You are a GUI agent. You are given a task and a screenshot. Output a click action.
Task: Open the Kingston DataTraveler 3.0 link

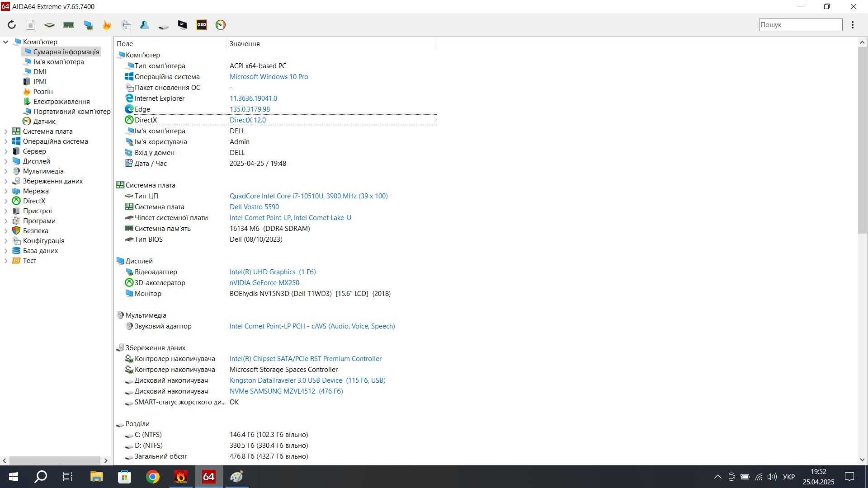click(x=307, y=380)
